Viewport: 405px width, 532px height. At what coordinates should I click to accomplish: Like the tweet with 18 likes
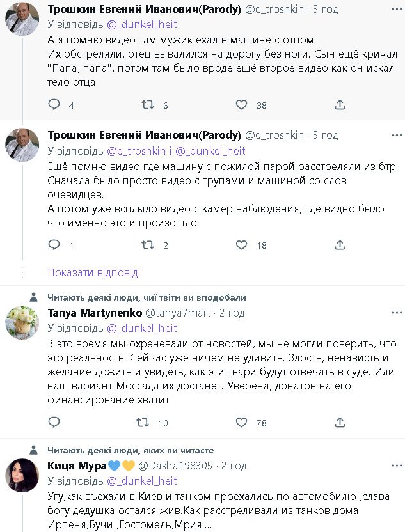(241, 245)
